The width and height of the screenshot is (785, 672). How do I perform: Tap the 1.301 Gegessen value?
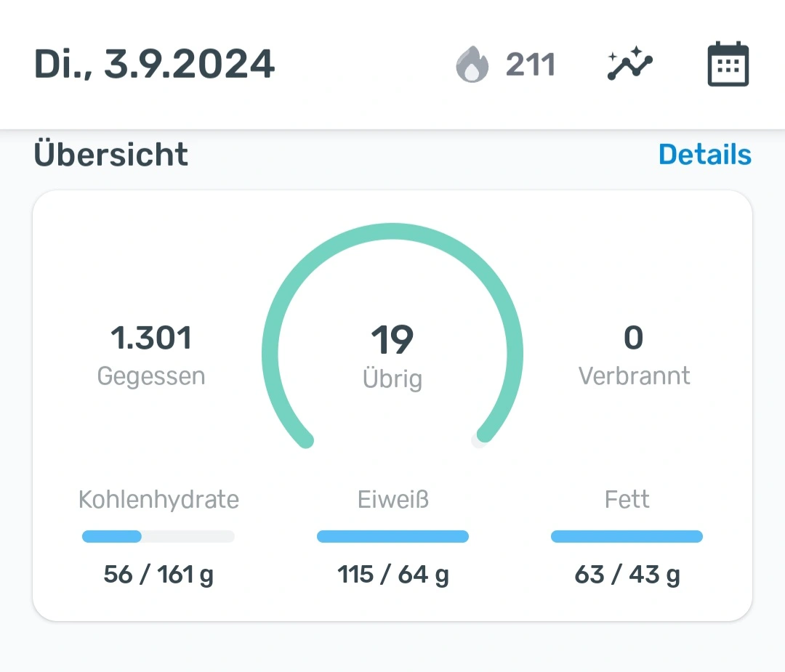pyautogui.click(x=151, y=339)
